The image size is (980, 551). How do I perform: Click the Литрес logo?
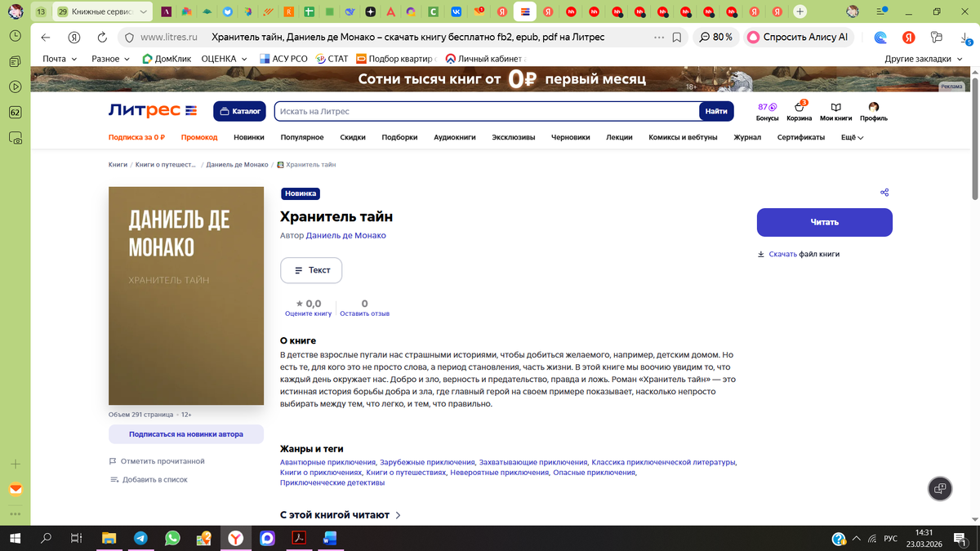coord(153,110)
